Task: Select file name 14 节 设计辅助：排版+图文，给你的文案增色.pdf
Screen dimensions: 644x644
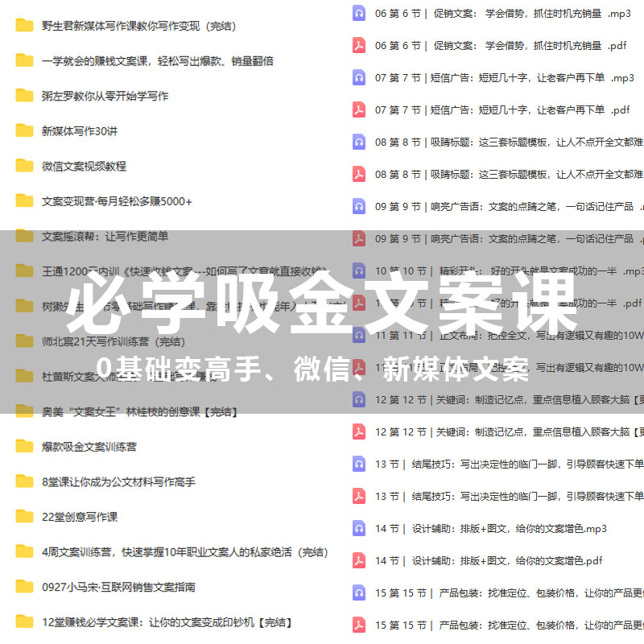Action: [489, 561]
